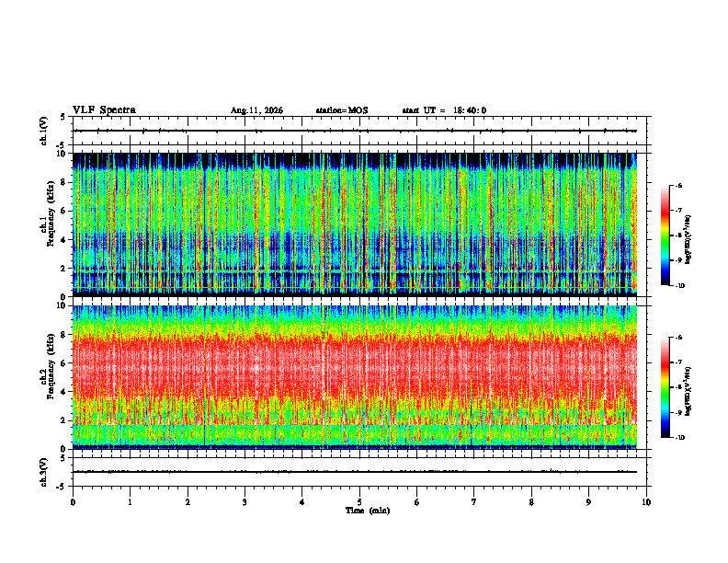
Task: Click the 10 minute tick on time axis
Action: (x=646, y=502)
